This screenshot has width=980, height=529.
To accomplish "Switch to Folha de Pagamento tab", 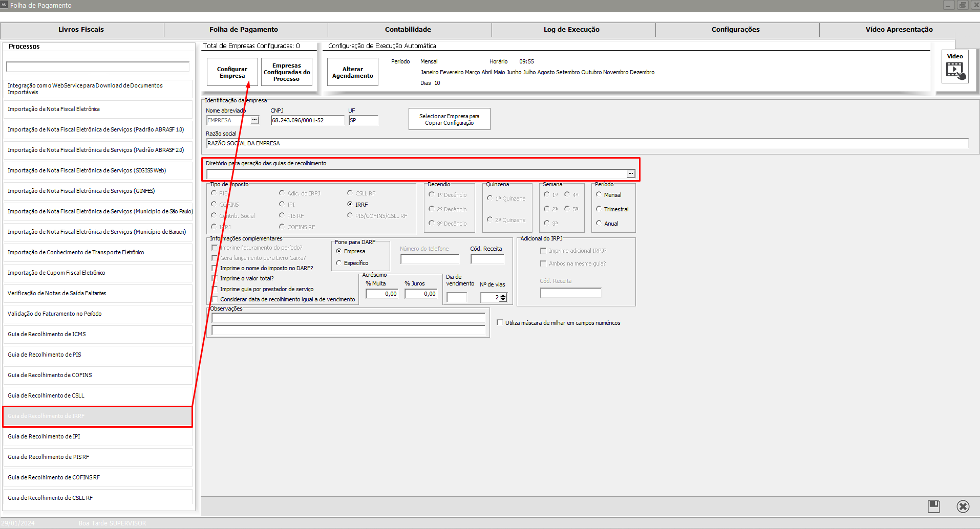I will [x=244, y=30].
